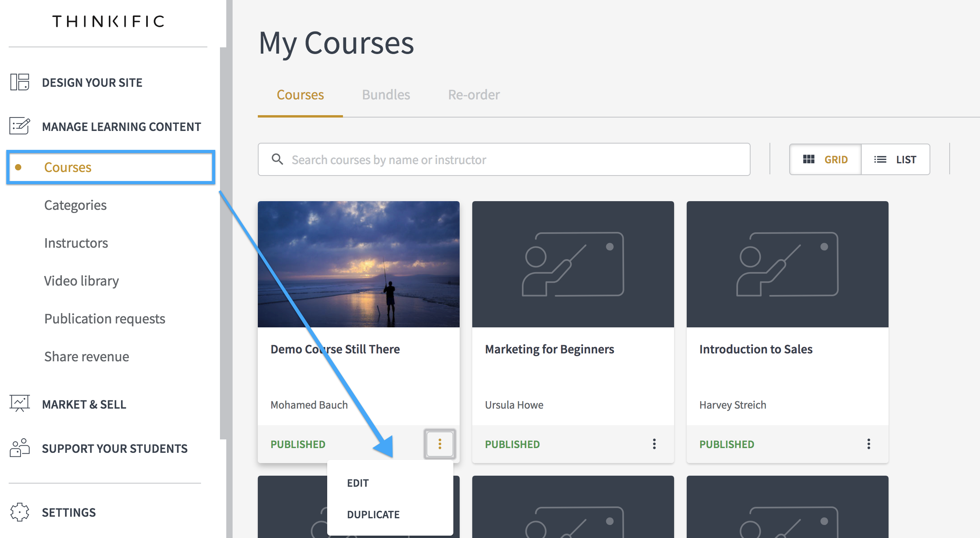
Task: Click the search magnifier icon
Action: coord(278,159)
